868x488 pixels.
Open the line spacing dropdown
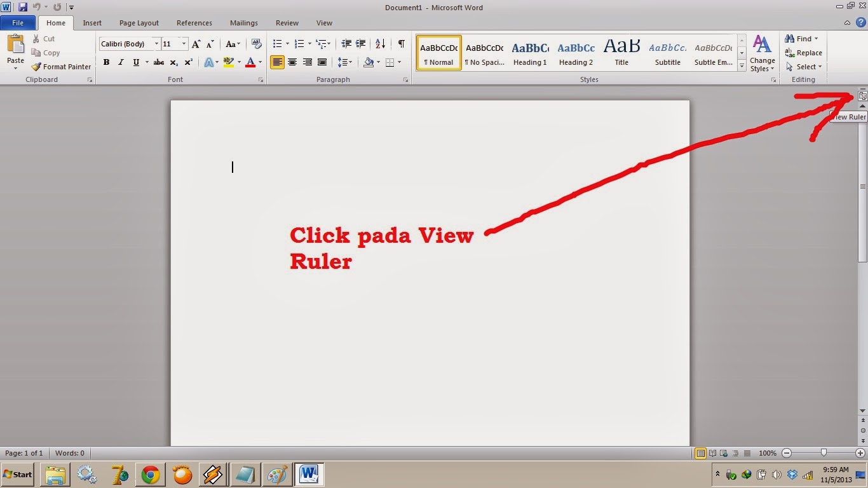tap(345, 62)
